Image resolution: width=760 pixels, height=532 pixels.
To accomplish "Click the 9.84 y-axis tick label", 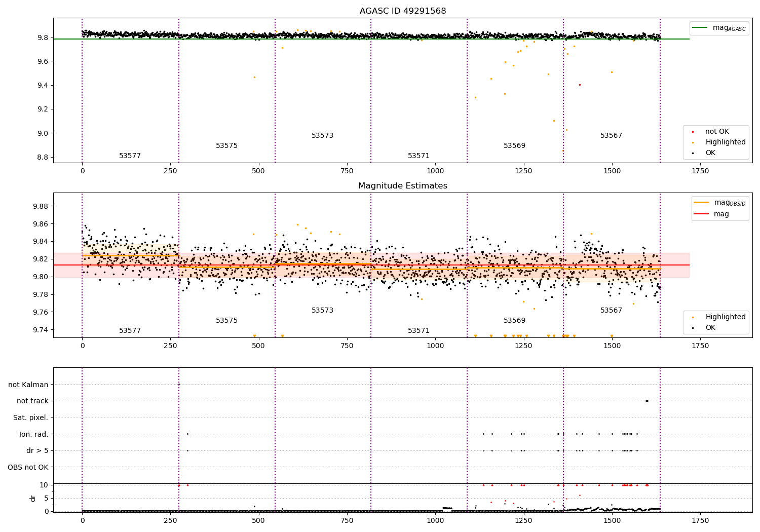I will pos(41,242).
